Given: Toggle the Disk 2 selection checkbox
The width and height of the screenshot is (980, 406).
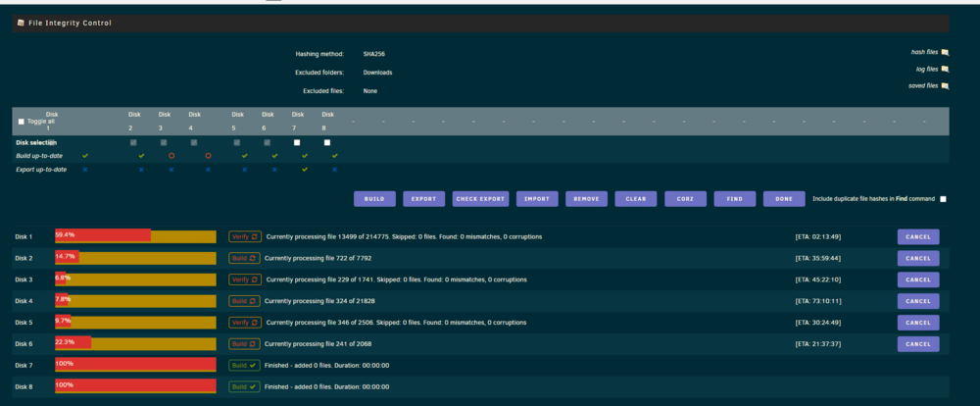Looking at the screenshot, I should [133, 142].
